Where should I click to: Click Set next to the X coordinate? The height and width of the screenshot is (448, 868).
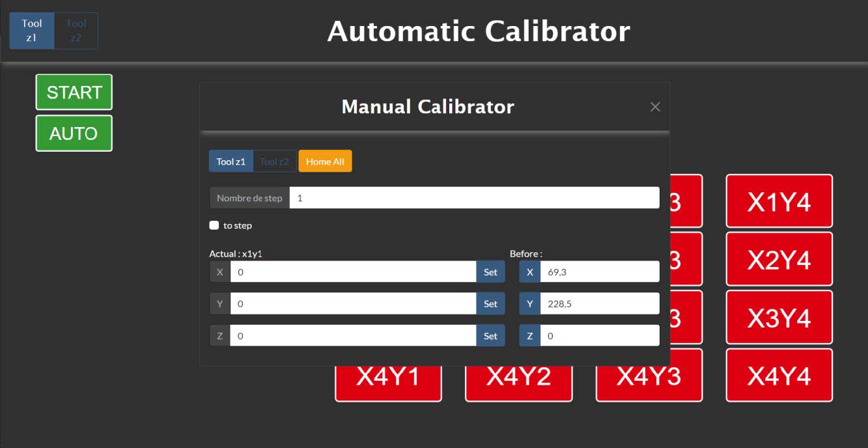490,272
